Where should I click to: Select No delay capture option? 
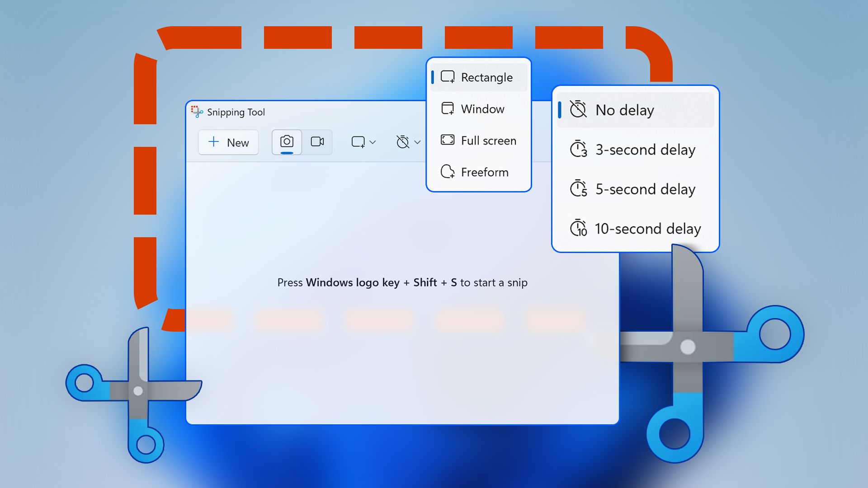click(x=635, y=110)
